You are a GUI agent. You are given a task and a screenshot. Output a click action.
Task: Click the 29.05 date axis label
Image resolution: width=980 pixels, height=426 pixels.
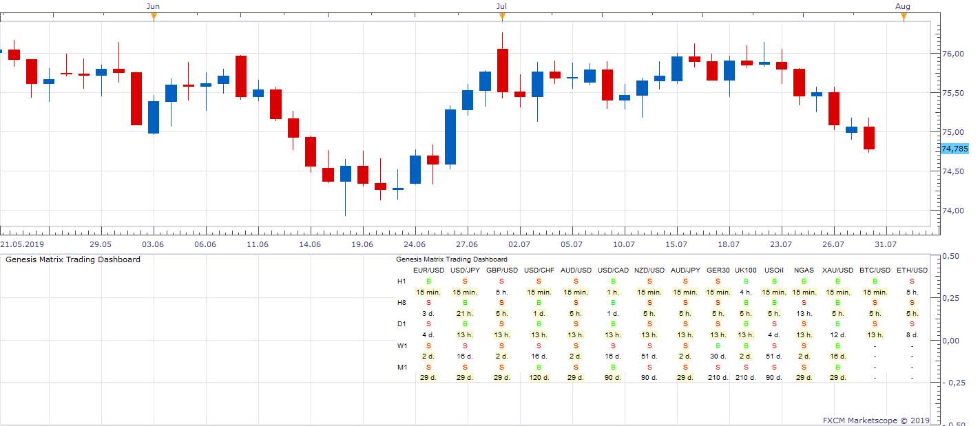click(x=101, y=244)
